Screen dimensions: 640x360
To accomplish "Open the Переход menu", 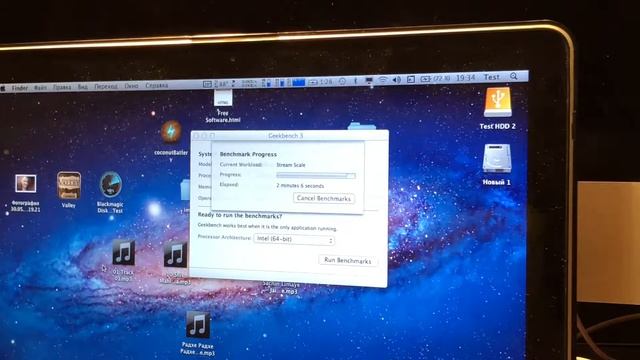I will tap(106, 86).
